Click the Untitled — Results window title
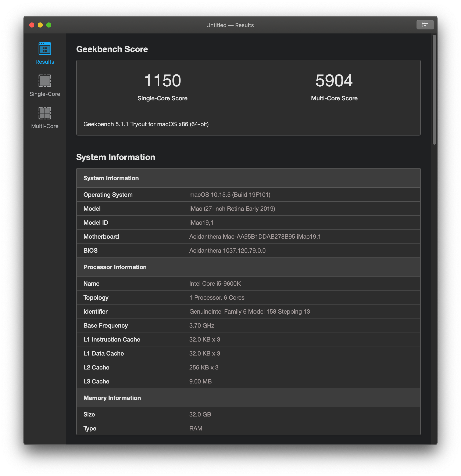Viewport: 461px width, 476px height. (230, 25)
